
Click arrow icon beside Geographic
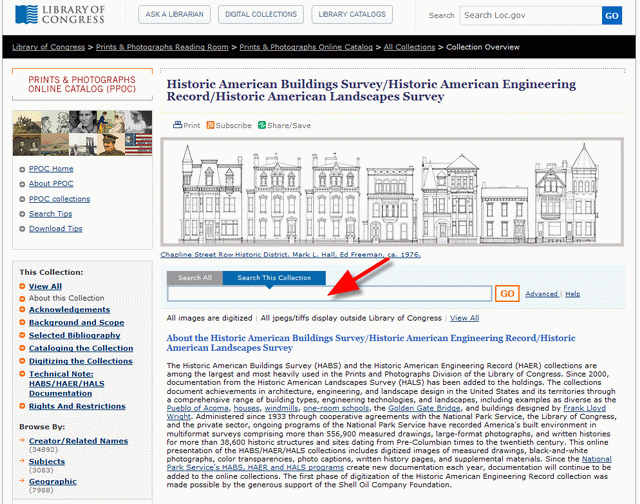[x=22, y=480]
